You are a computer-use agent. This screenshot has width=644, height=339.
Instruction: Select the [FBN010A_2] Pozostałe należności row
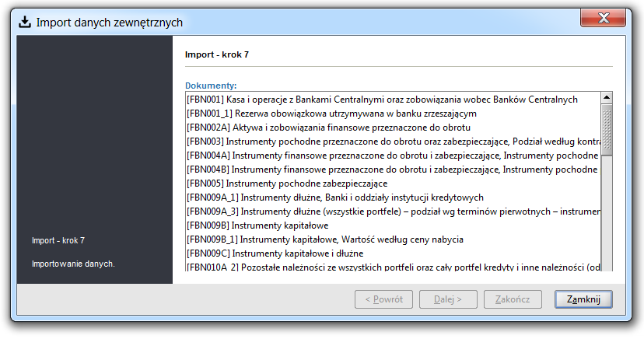(x=393, y=266)
